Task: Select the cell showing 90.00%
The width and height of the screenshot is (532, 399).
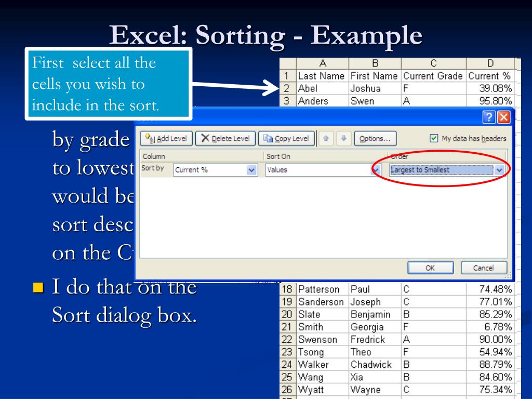Action: coord(490,339)
